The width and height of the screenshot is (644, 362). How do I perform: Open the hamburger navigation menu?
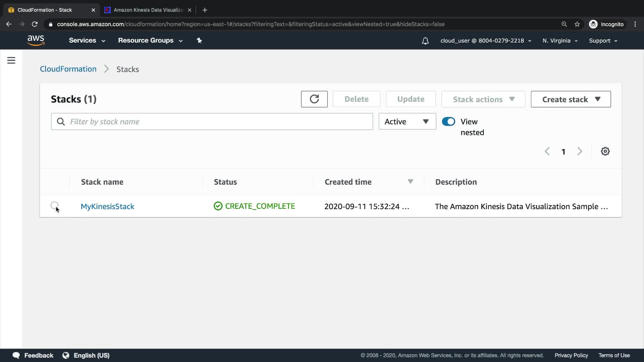coord(11,60)
